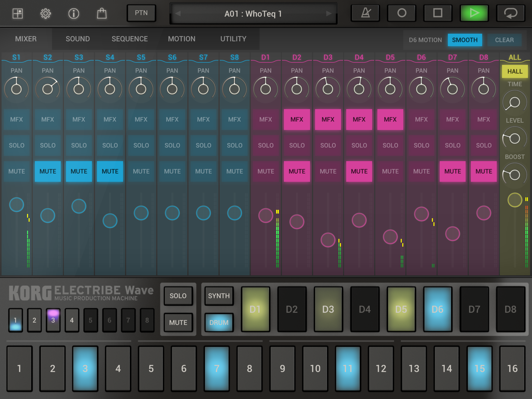The height and width of the screenshot is (399, 532).
Task: Solo channel S3
Action: 79,146
